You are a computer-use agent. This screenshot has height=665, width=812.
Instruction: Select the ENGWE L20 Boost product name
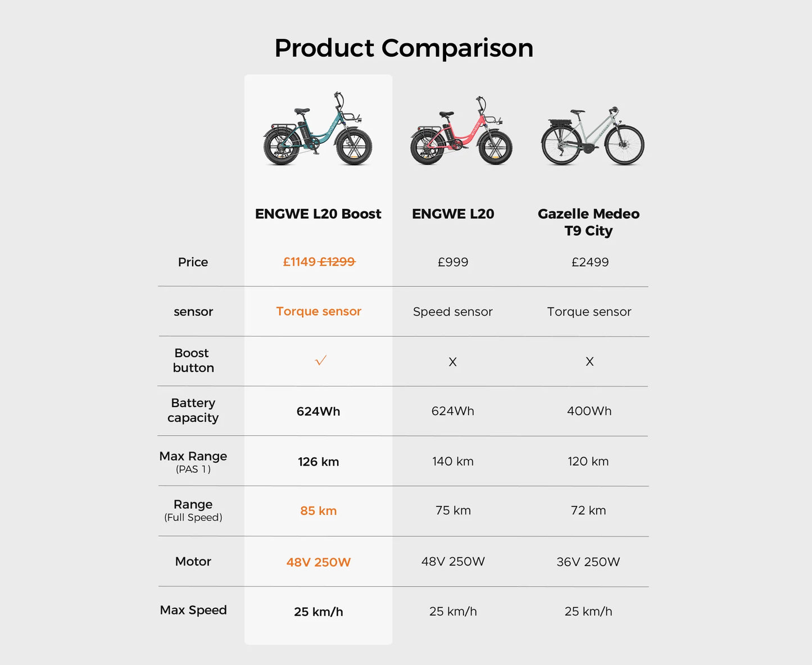click(x=318, y=214)
